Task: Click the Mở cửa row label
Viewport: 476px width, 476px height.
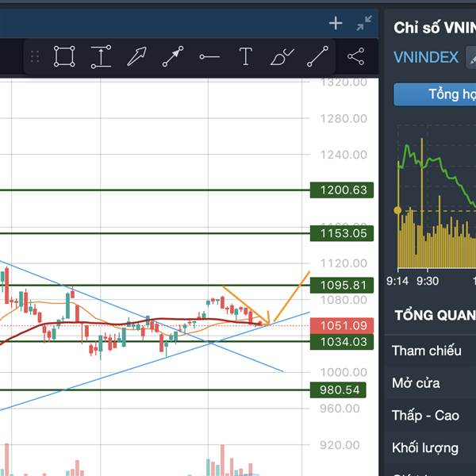Action: pos(416,383)
